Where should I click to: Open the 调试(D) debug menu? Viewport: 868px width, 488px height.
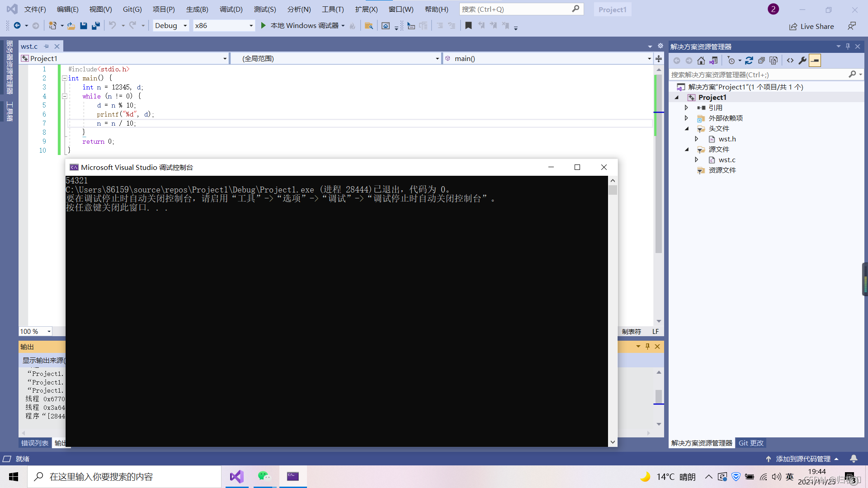[x=231, y=9]
